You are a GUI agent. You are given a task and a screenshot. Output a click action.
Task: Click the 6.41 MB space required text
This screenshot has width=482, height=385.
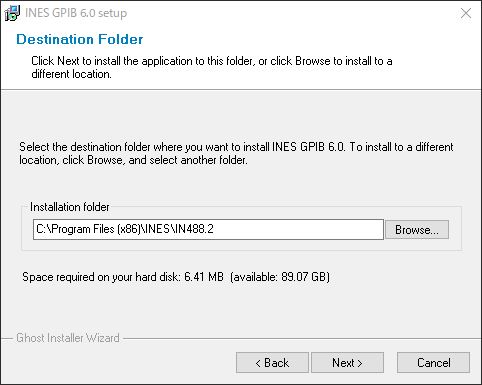coord(123,277)
